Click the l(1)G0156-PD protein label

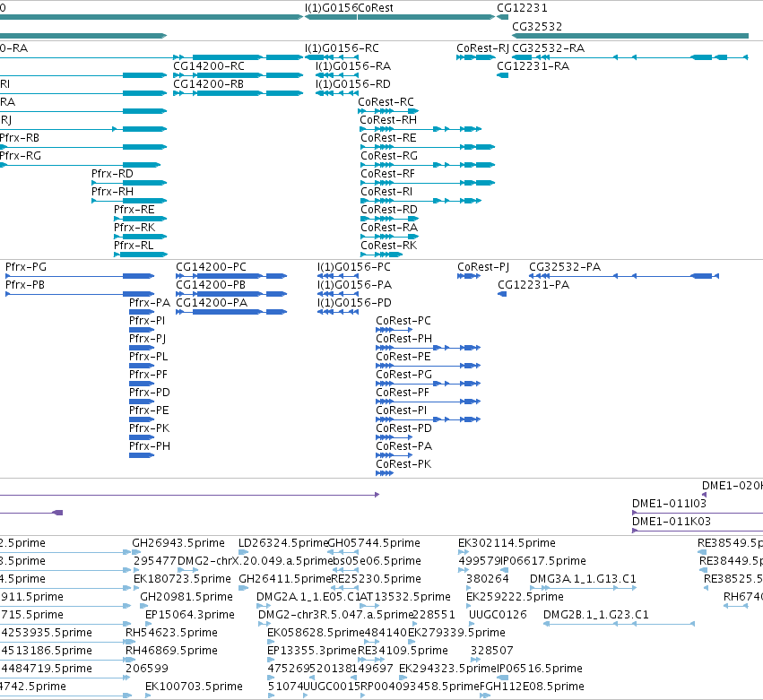coord(354,303)
